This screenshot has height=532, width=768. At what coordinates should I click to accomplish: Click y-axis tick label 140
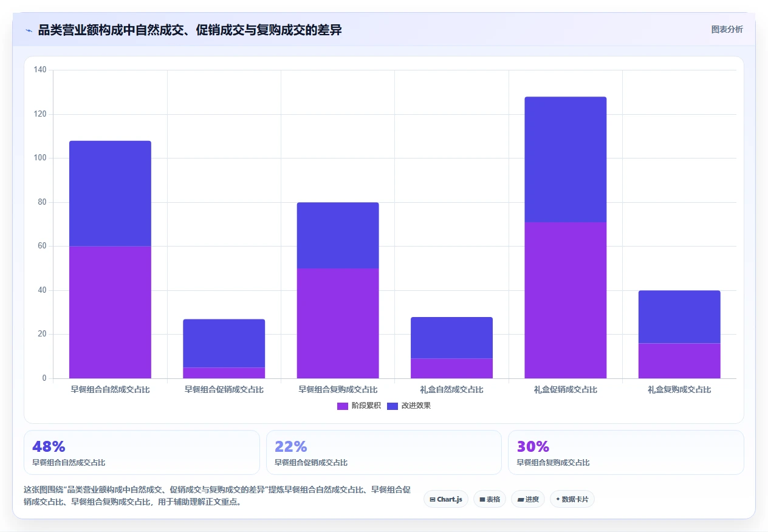(41, 70)
